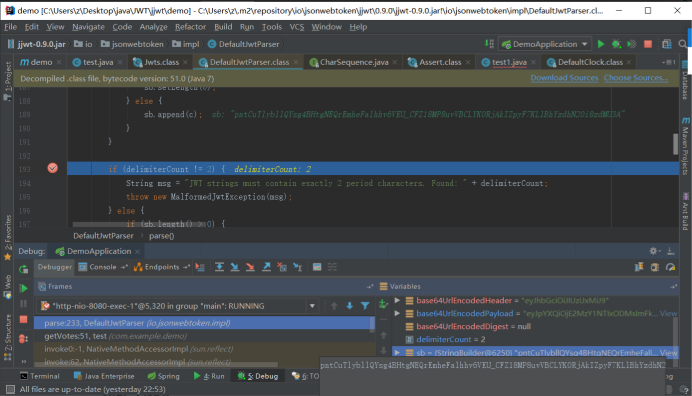Image resolution: width=692 pixels, height=396 pixels.
Task: Click View link for base64UrlEncodedPayload
Action: tap(668, 313)
